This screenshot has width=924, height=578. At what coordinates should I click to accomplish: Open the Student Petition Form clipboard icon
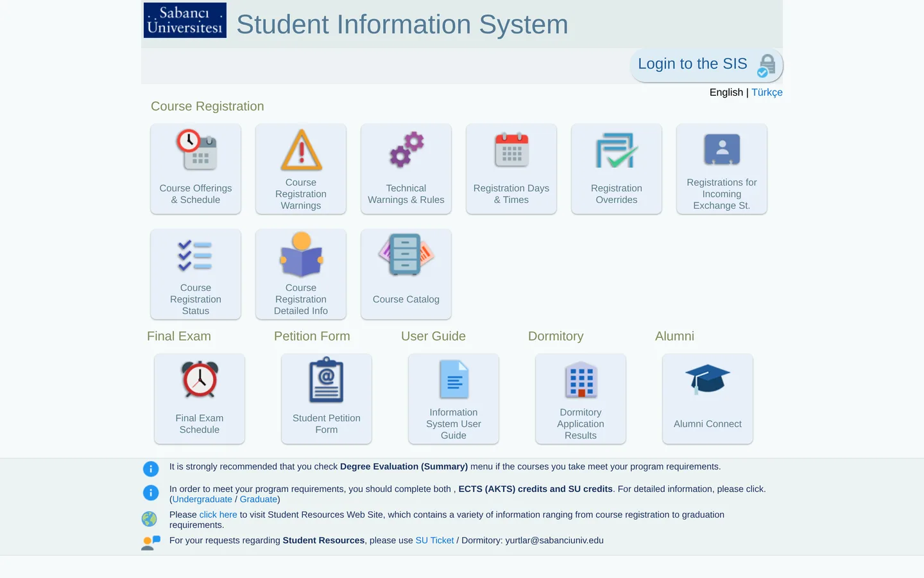(327, 380)
